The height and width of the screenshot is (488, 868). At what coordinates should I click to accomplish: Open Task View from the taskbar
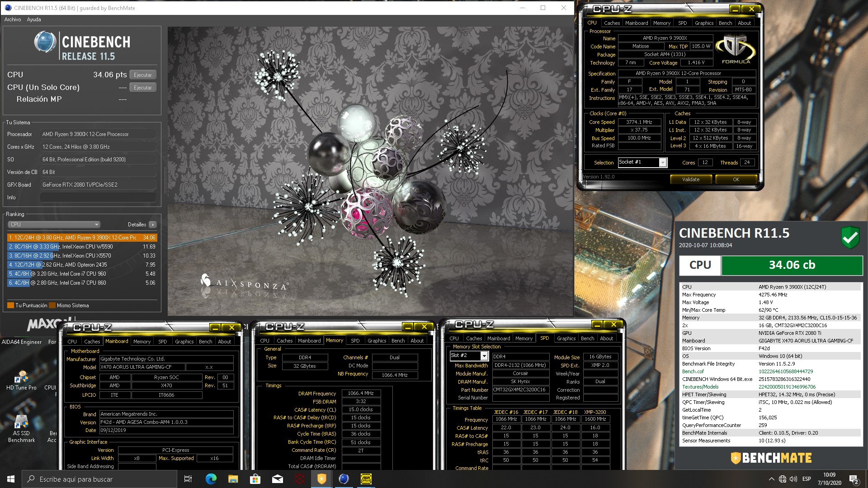[x=188, y=479]
